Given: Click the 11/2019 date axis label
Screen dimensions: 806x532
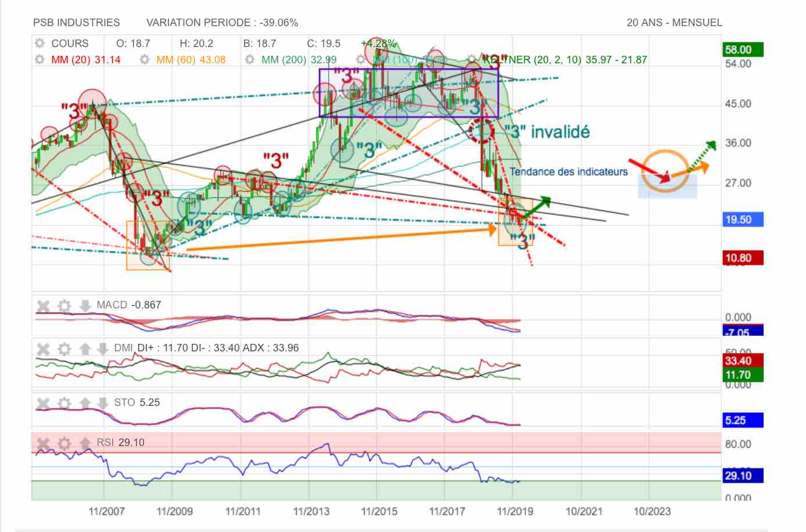Looking at the screenshot, I should tap(515, 511).
